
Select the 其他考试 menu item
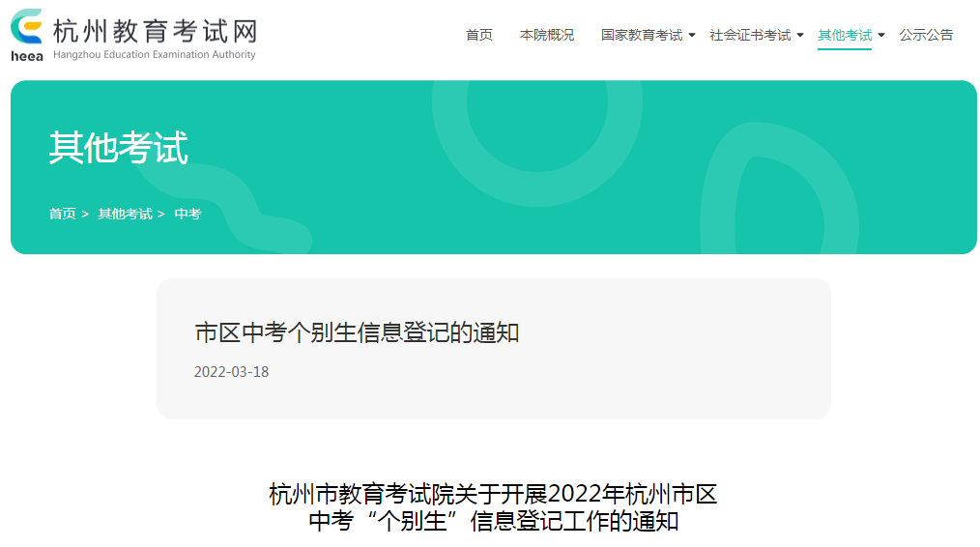845,35
